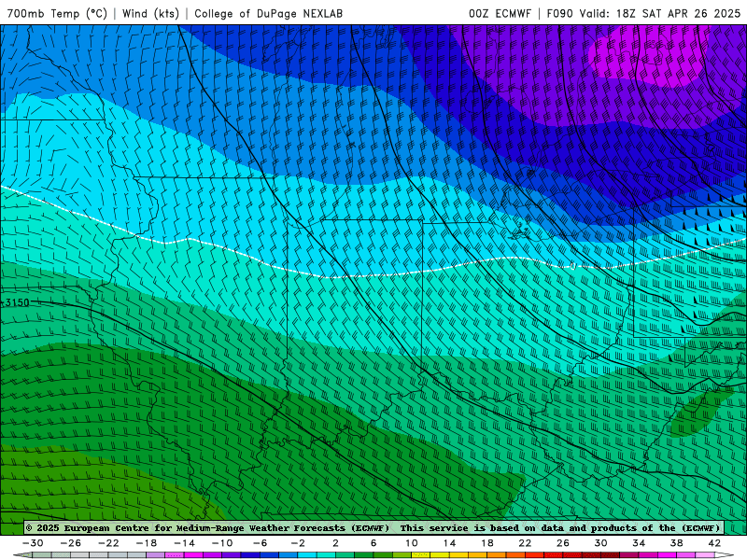Click the '30' color scale value
747x560 pixels.
click(x=600, y=543)
